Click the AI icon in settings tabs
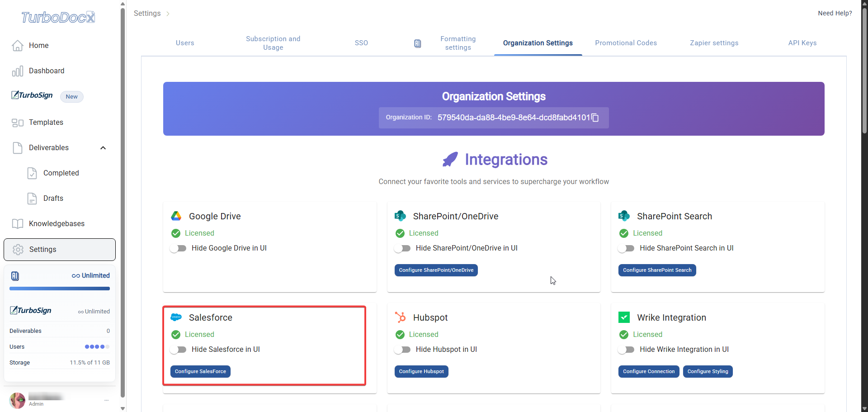868x412 pixels. [418, 43]
